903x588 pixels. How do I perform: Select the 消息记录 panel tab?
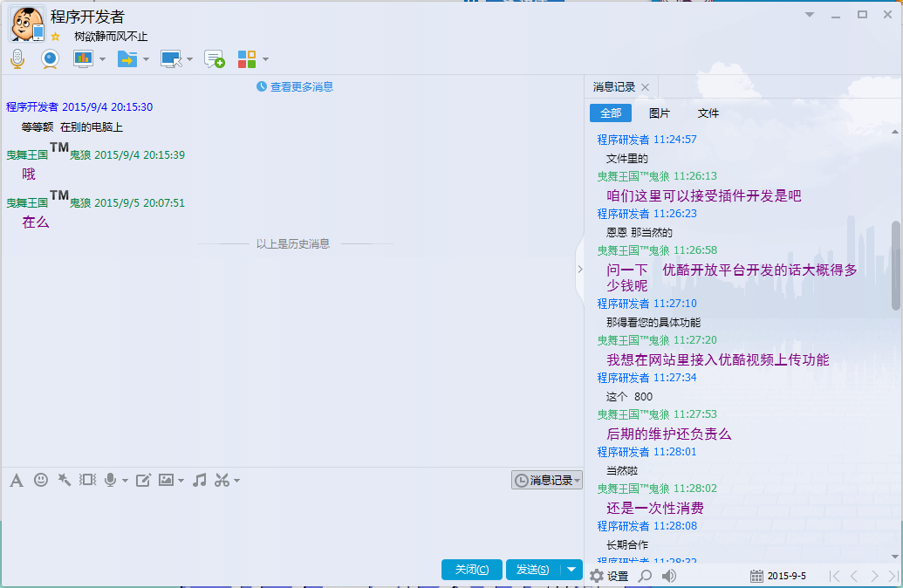coord(614,87)
